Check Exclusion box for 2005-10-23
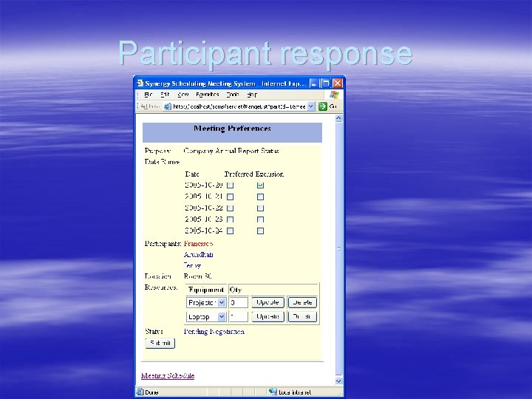532x399 pixels. click(x=260, y=219)
